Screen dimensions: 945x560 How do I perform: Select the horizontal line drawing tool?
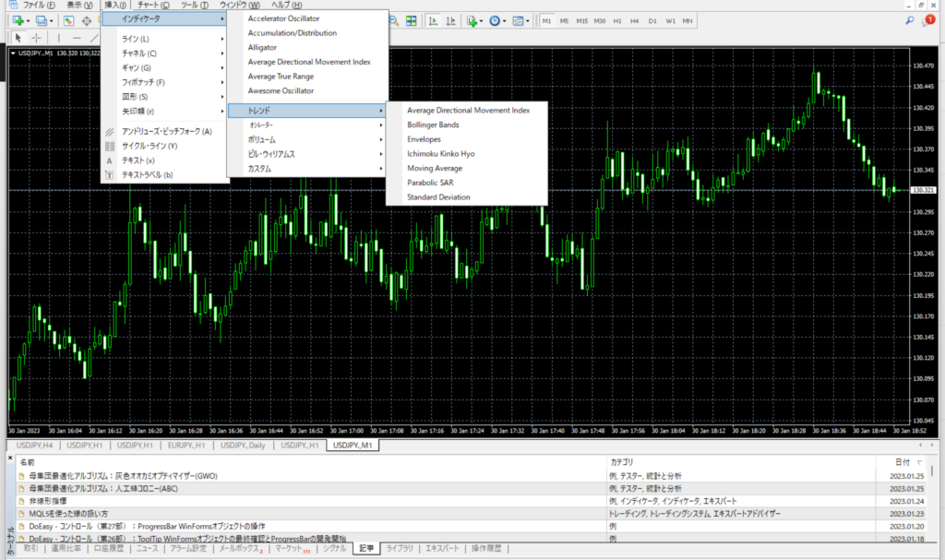[x=77, y=38]
